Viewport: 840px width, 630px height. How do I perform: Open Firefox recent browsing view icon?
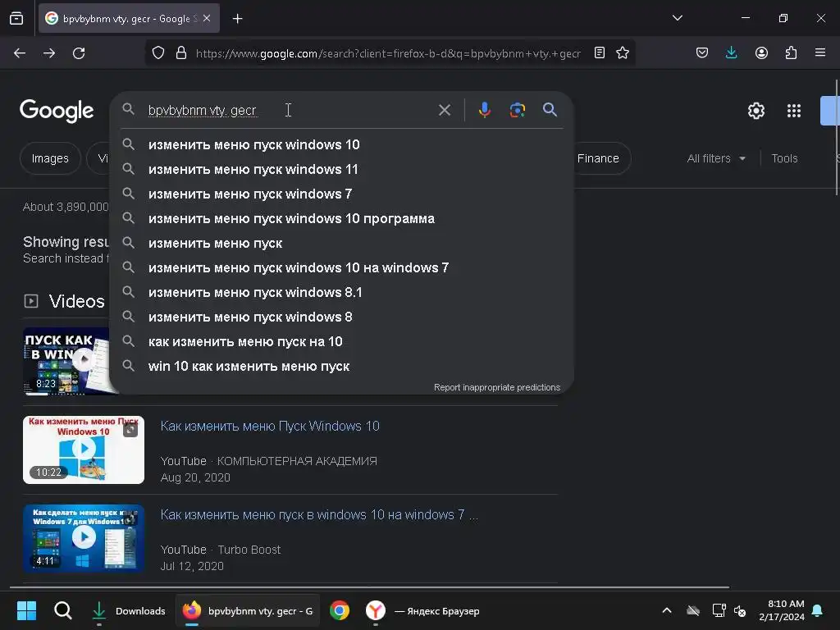[16, 18]
